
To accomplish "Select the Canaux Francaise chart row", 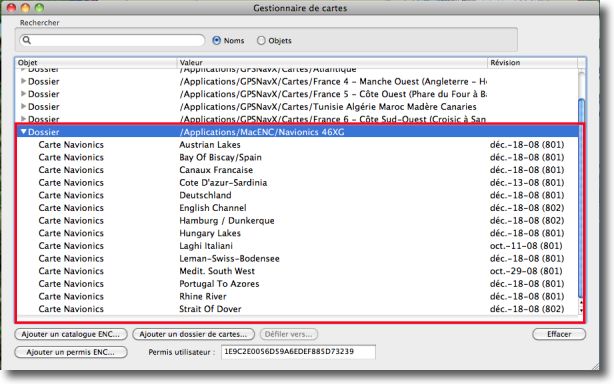I will [298, 170].
